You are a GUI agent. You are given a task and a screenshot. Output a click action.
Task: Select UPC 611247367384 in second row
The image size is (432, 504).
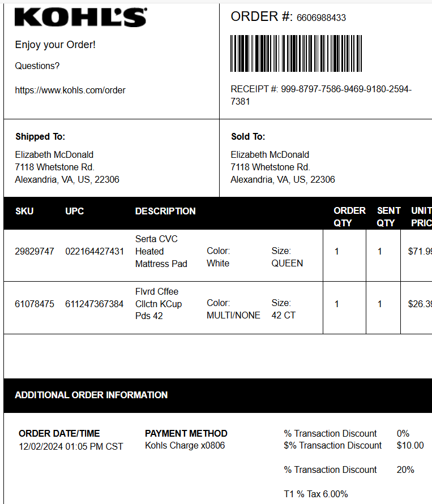pos(94,304)
